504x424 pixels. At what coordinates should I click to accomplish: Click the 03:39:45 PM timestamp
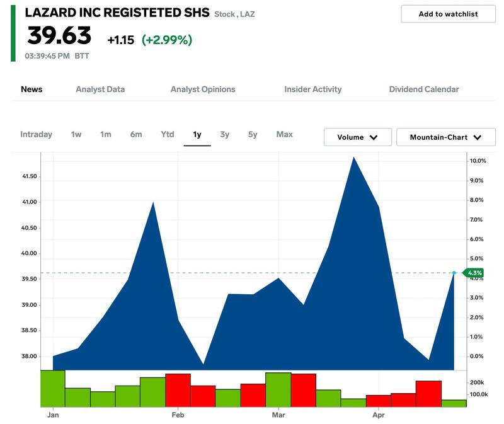[x=47, y=56]
